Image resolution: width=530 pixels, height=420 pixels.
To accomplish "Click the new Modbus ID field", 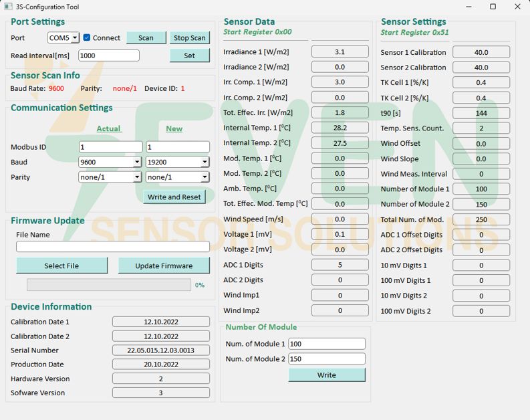I will point(178,147).
